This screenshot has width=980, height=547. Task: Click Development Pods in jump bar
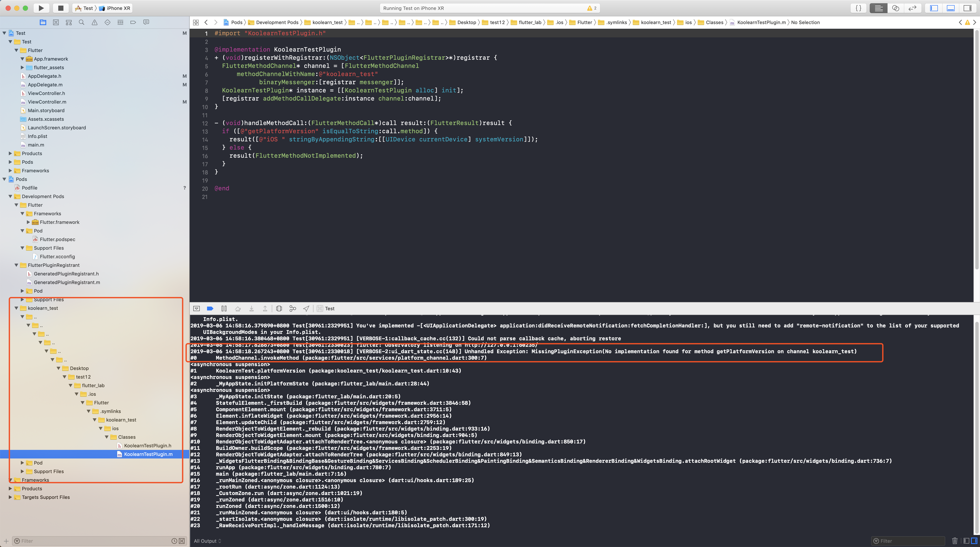(273, 22)
